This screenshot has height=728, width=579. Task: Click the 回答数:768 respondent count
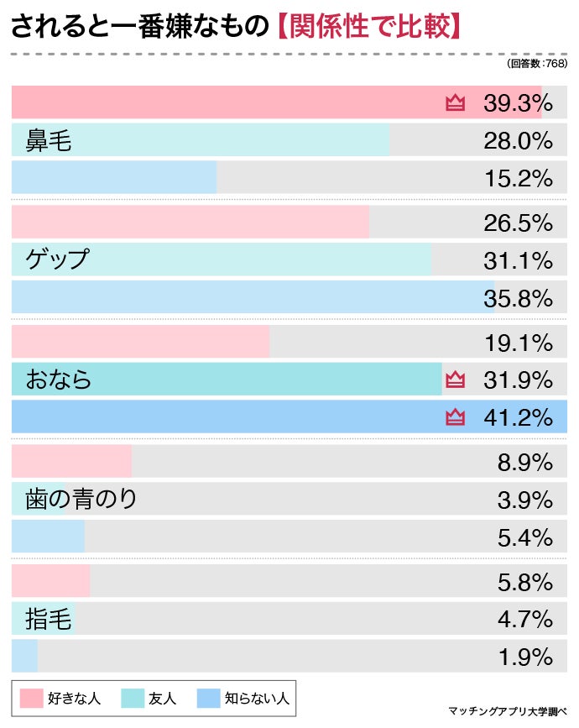point(537,64)
